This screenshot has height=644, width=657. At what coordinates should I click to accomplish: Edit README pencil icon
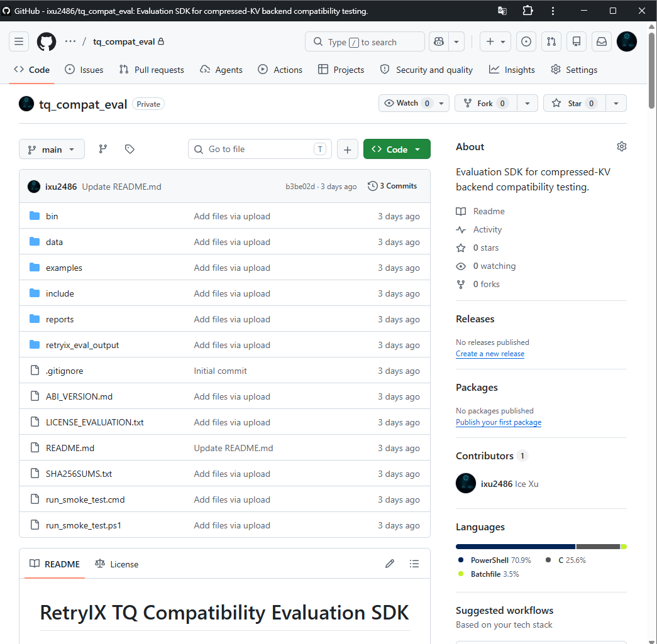(x=390, y=564)
